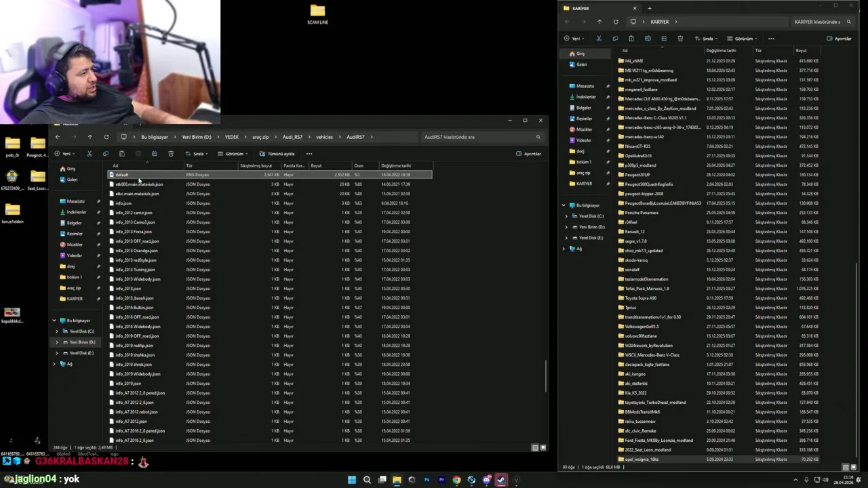Sort by Değiştirme tarihi column in KARİYER window
The width and height of the screenshot is (868, 488).
(x=728, y=50)
